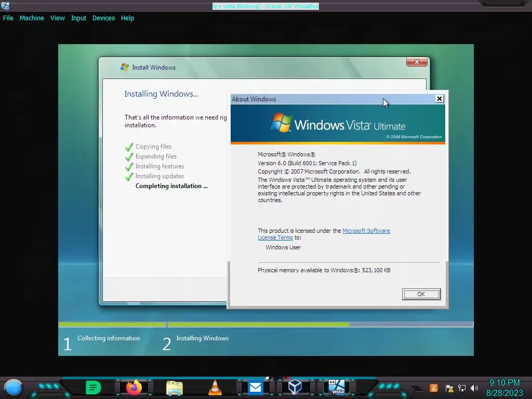Open the File menu in VirtualBox
Viewport: 532px width, 399px height.
tap(8, 18)
